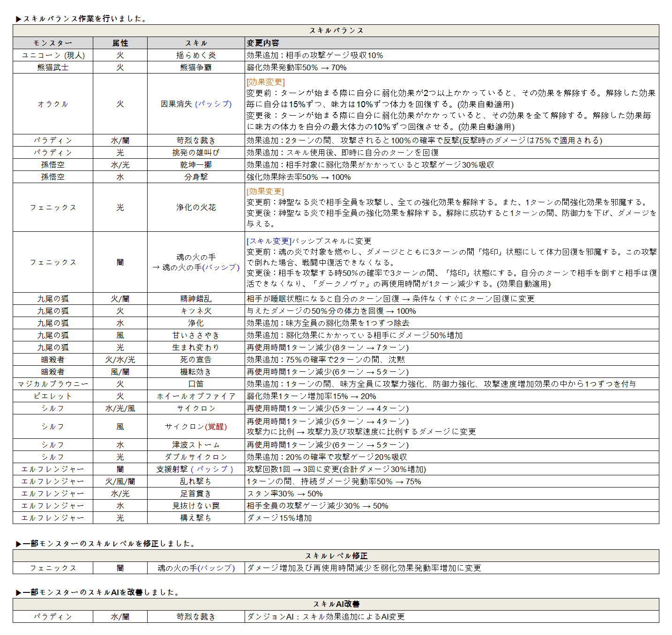
Task: Select the ユニコーン (現人) monster cell
Action: click(x=53, y=55)
